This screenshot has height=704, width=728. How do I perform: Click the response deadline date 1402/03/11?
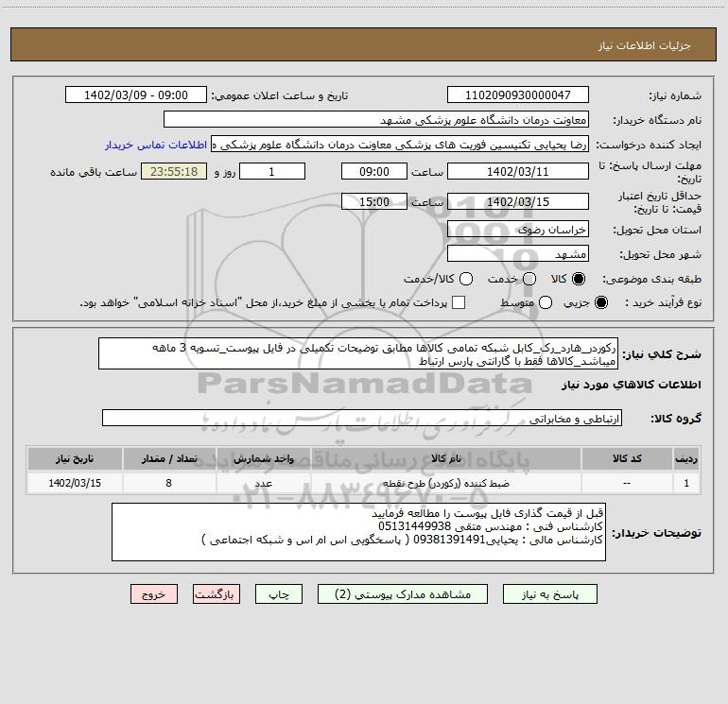coord(518,171)
